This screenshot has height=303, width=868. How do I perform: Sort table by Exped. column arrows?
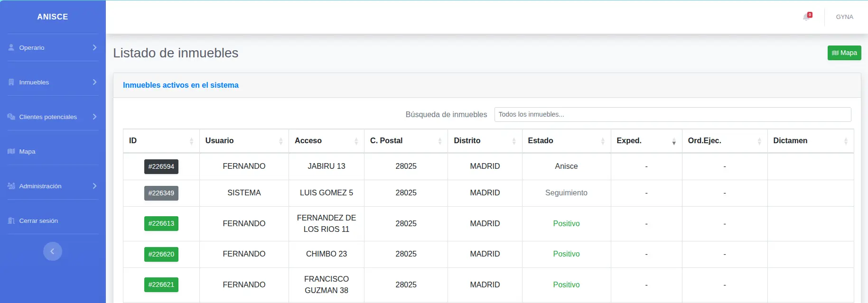(674, 141)
